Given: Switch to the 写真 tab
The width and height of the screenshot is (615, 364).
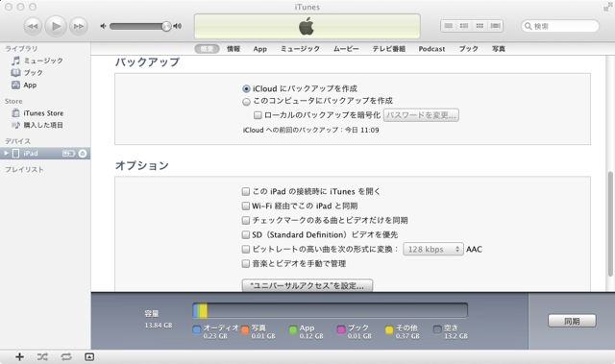Looking at the screenshot, I should (x=499, y=49).
